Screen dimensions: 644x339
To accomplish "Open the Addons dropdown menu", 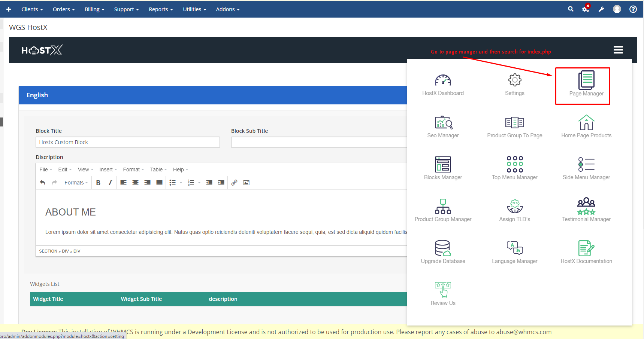I will pos(228,9).
